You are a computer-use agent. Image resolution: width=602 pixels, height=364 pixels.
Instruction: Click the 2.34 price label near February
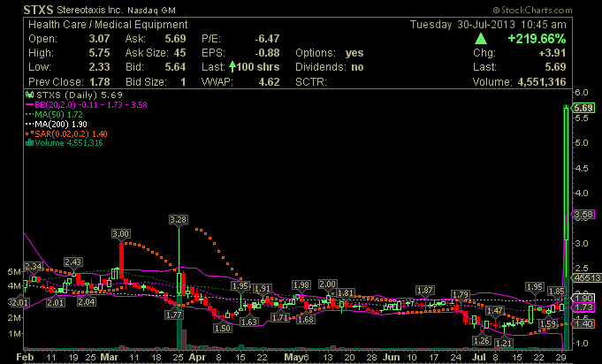(34, 266)
